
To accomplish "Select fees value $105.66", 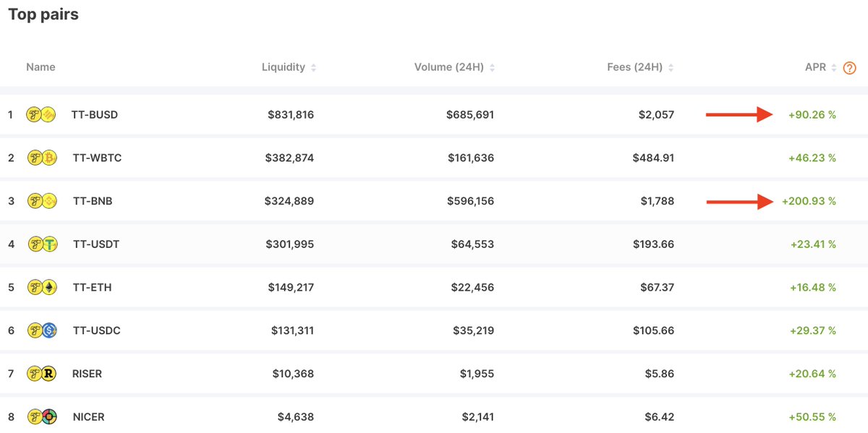I will pyautogui.click(x=653, y=330).
